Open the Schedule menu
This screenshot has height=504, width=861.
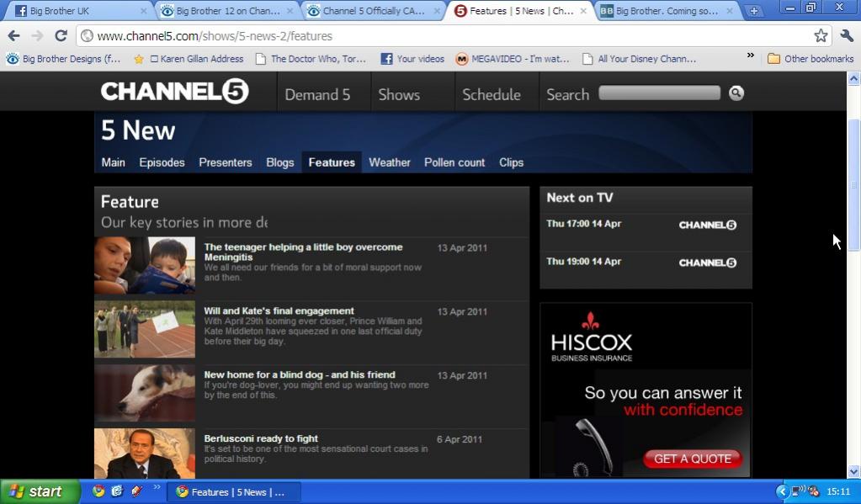coord(492,94)
